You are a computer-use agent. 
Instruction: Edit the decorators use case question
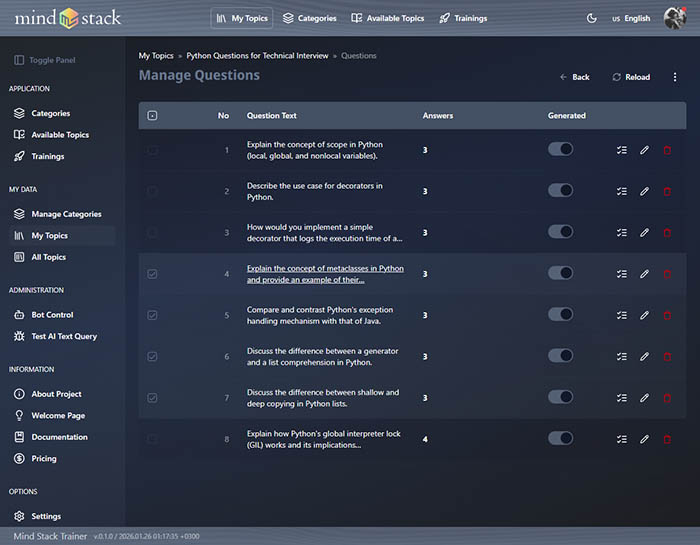(x=644, y=191)
